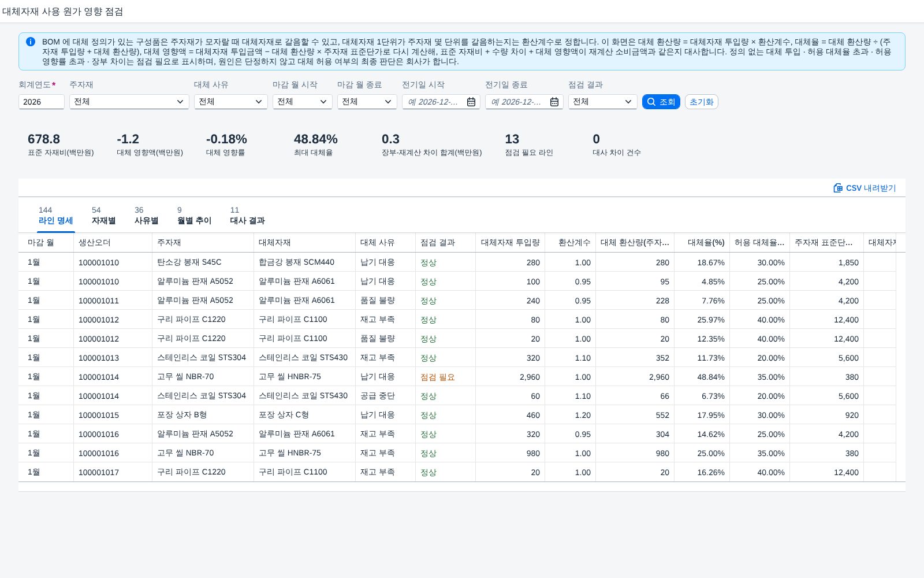Select the 대사 결과 tab
924x578 pixels.
coord(248,216)
